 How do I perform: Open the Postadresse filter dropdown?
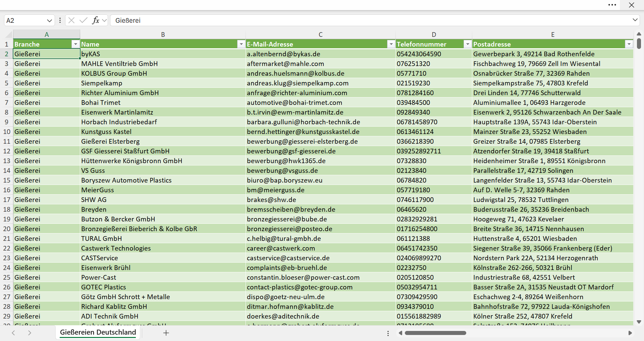[x=629, y=44]
